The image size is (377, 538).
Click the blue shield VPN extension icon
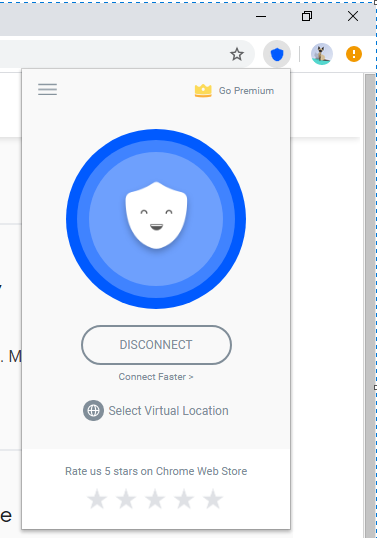[277, 54]
